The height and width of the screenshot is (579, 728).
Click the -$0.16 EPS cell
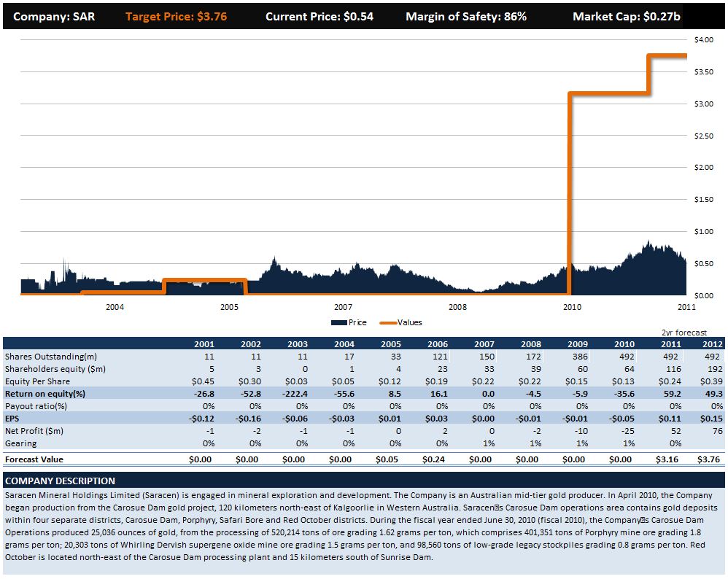coord(248,419)
